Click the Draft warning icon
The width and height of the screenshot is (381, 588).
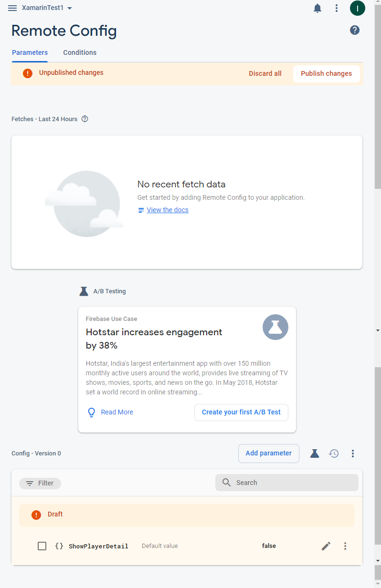(x=36, y=515)
